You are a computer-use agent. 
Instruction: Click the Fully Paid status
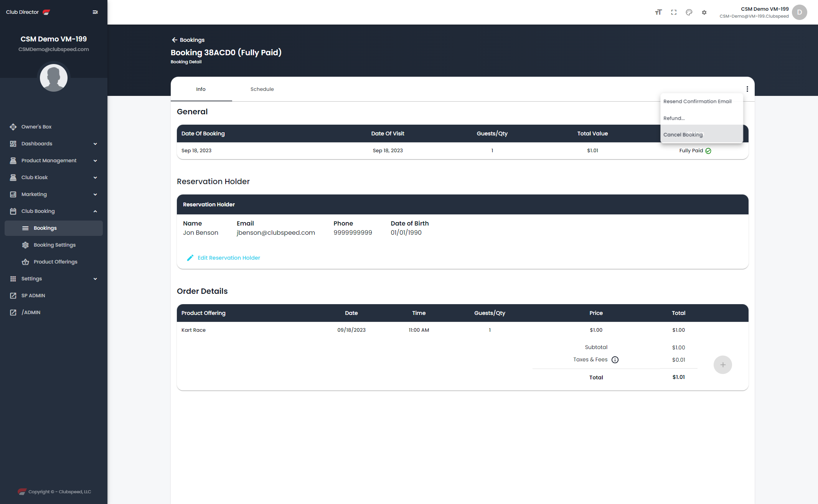pos(695,151)
